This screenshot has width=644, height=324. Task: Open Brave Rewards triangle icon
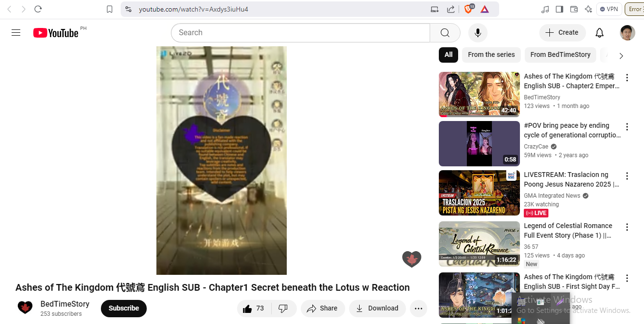pos(485,9)
